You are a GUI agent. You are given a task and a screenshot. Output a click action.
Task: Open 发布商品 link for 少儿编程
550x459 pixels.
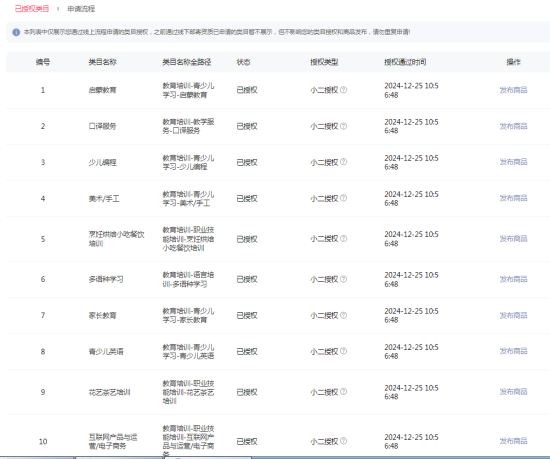coord(513,162)
